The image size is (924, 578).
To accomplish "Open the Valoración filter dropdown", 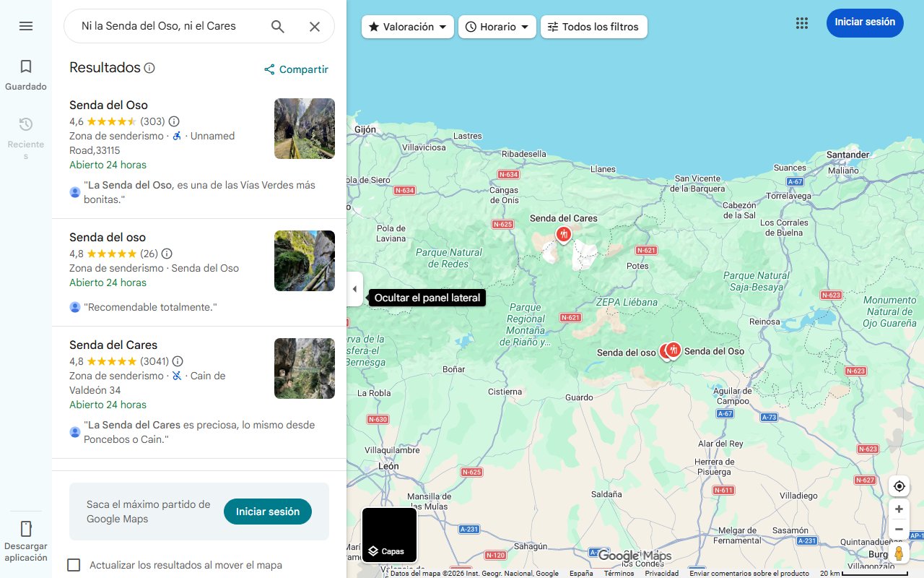I will tap(407, 26).
